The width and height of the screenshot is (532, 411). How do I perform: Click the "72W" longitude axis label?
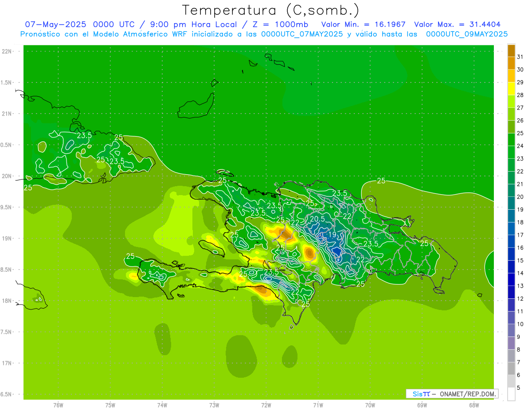click(x=266, y=405)
